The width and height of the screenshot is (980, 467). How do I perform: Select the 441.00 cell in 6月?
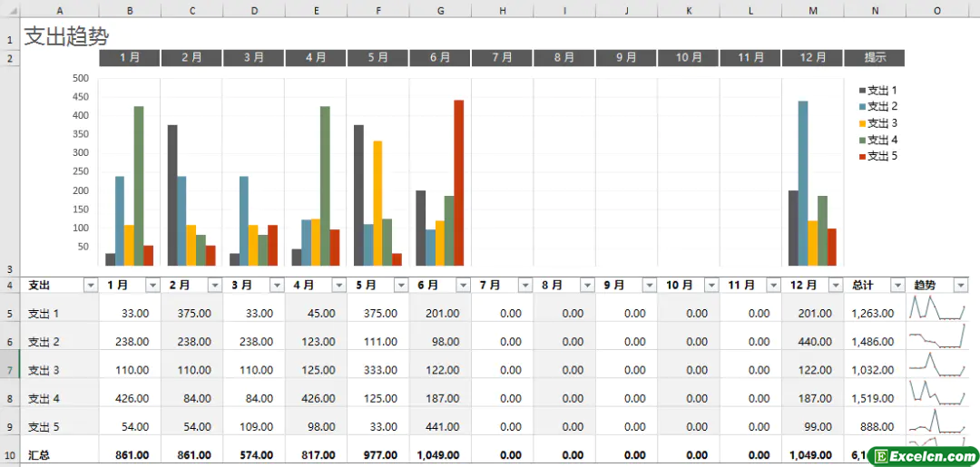click(440, 422)
